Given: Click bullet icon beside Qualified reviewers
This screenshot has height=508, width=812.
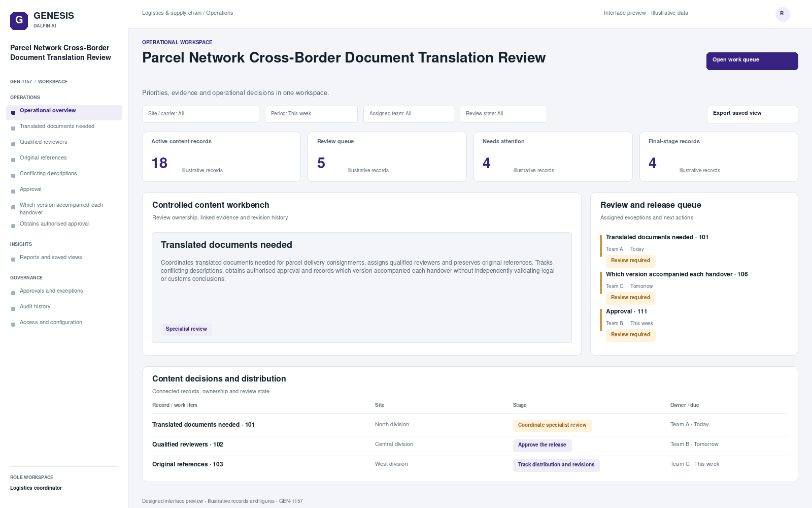Looking at the screenshot, I should click(x=13, y=144).
